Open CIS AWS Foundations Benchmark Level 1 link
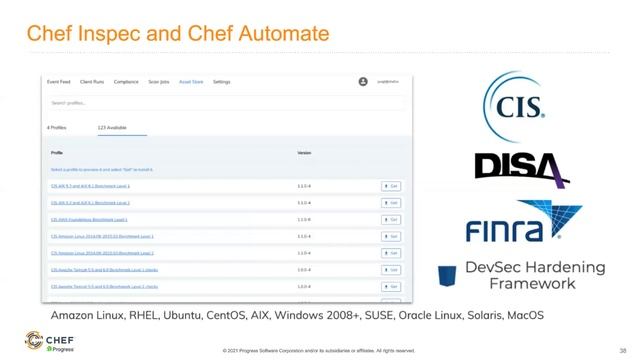Screen dimensions: 640x360 [89, 220]
